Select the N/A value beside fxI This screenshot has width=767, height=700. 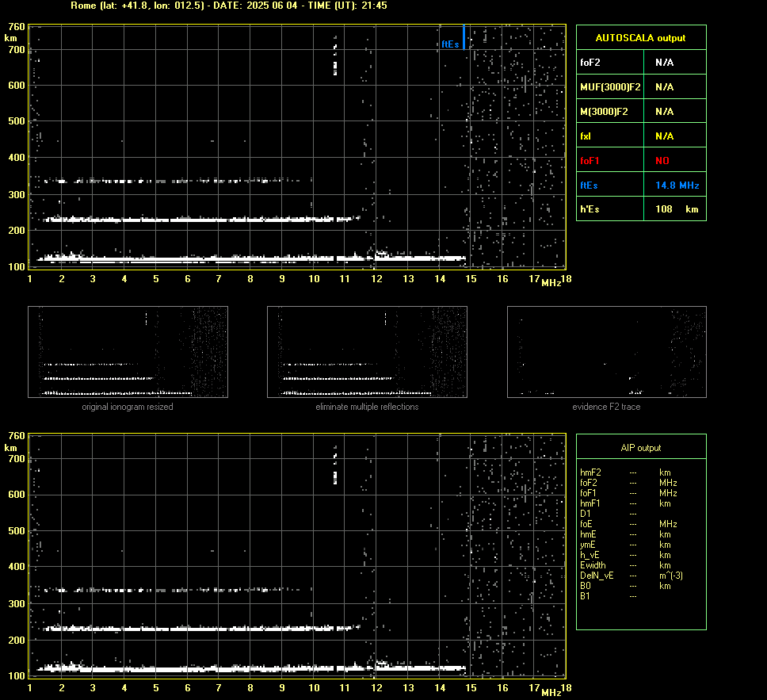click(x=664, y=136)
